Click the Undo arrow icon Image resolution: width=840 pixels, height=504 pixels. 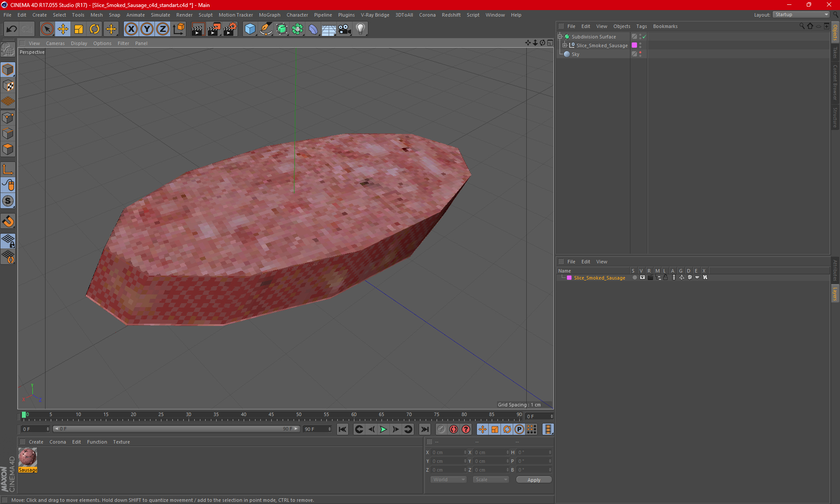click(x=12, y=29)
